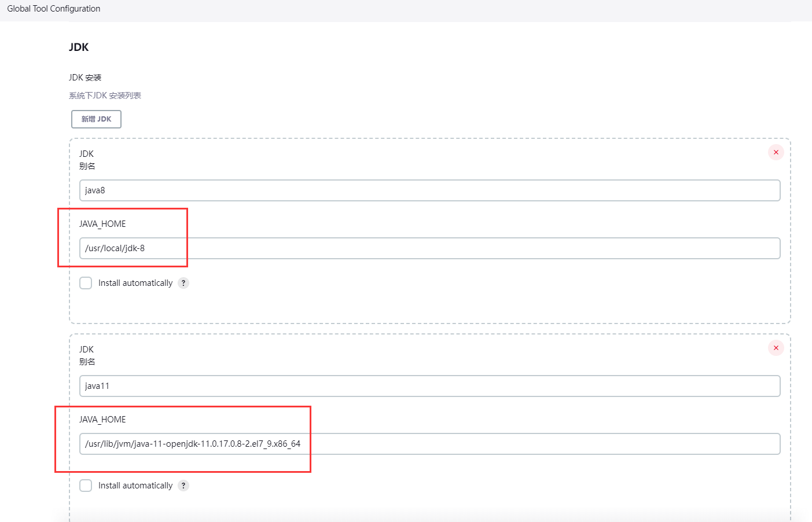
Task: Tick Install automatically checkbox under java11
Action: (x=86, y=486)
